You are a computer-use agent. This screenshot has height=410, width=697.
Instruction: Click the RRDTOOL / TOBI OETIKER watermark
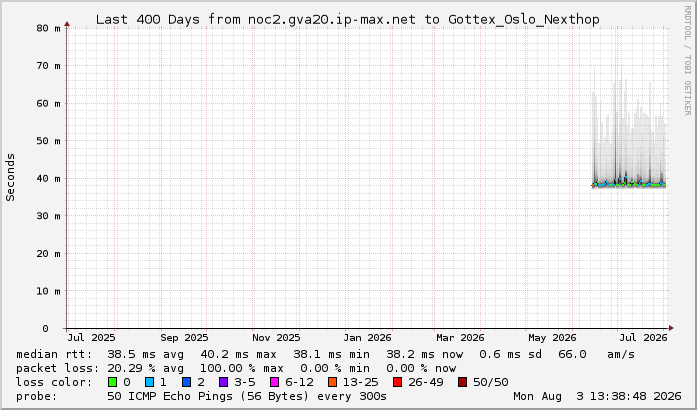pyautogui.click(x=688, y=60)
